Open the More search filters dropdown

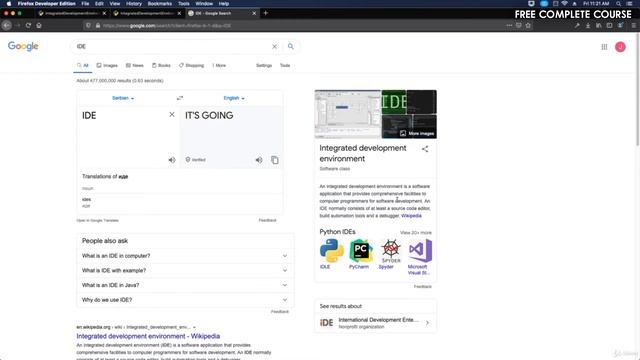tap(219, 65)
